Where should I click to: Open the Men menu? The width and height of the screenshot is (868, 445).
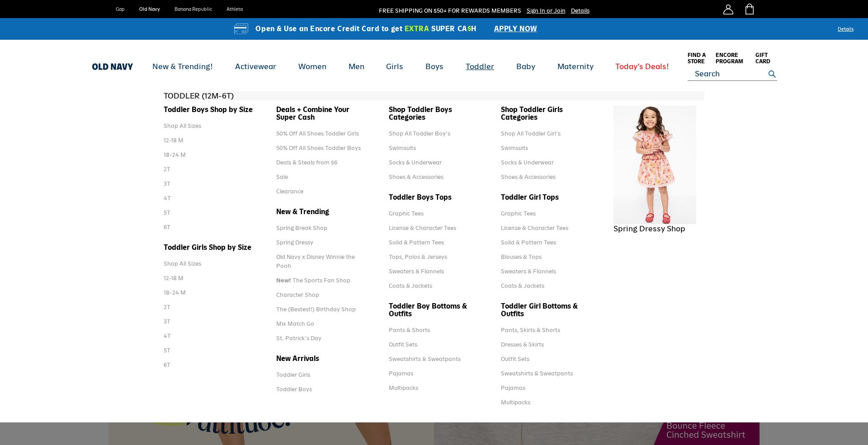coord(356,66)
